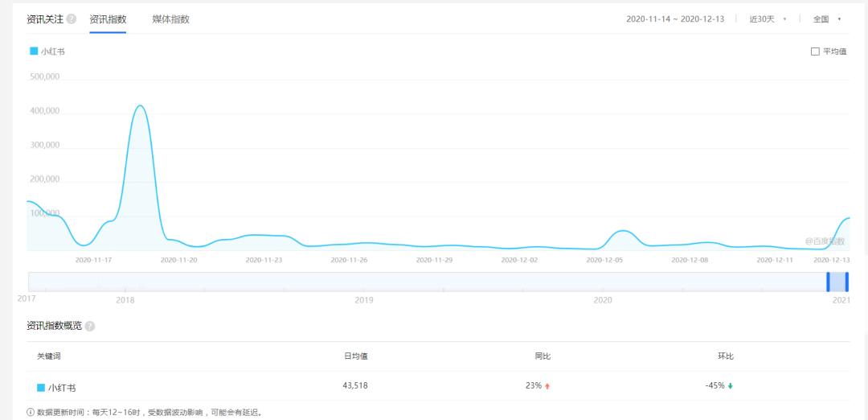
Task: Click the 2020-11-20 axis date label
Action: (x=178, y=259)
